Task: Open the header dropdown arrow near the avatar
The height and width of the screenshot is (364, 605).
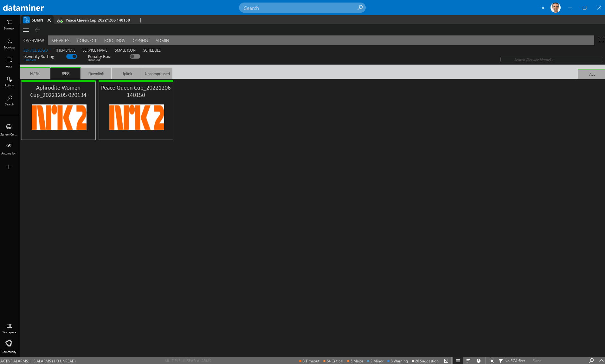Action: click(x=543, y=8)
